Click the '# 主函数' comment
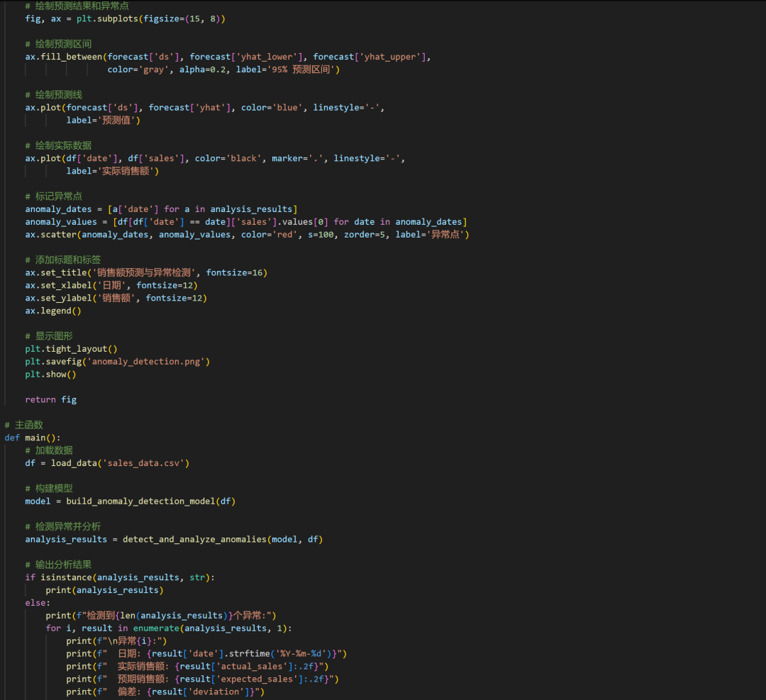The height and width of the screenshot is (700, 766). pos(24,425)
